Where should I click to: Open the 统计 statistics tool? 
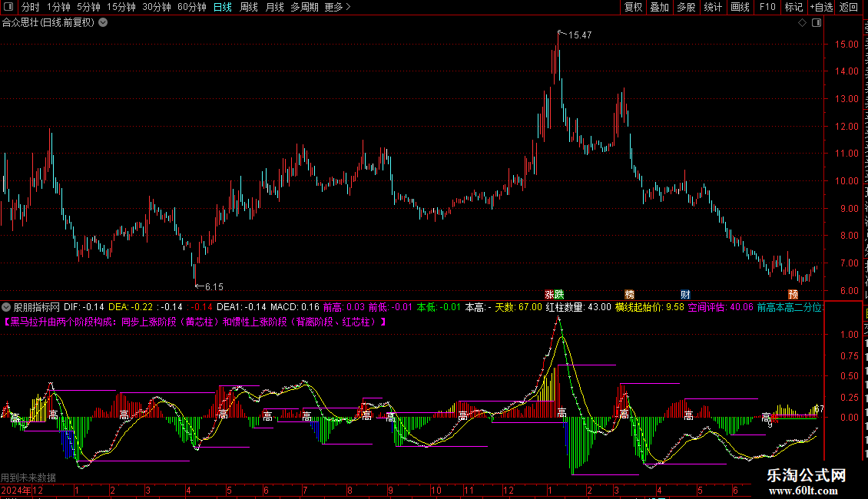click(712, 7)
